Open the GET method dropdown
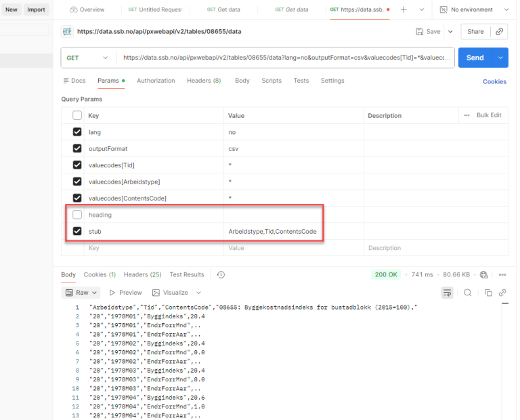 tap(87, 58)
